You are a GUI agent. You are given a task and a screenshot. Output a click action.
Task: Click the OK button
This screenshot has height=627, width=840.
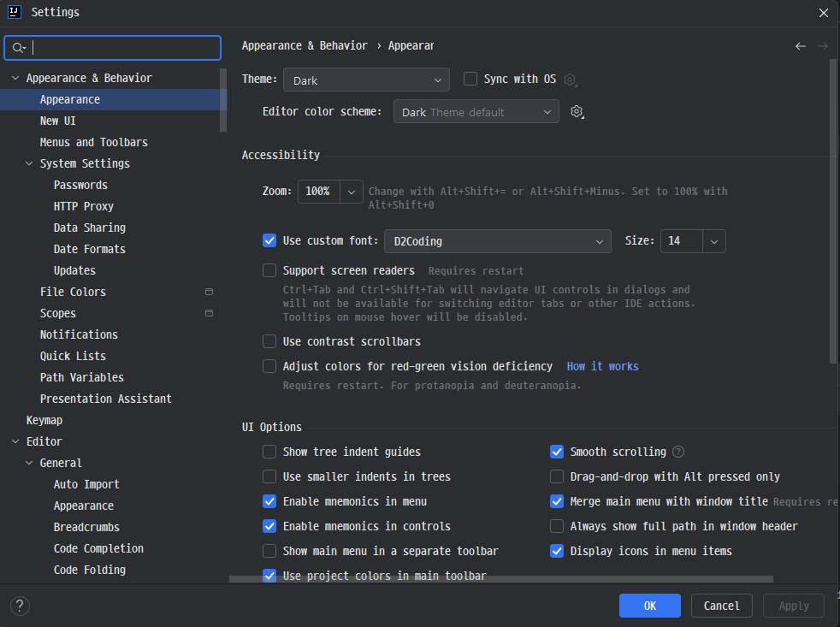coord(650,606)
